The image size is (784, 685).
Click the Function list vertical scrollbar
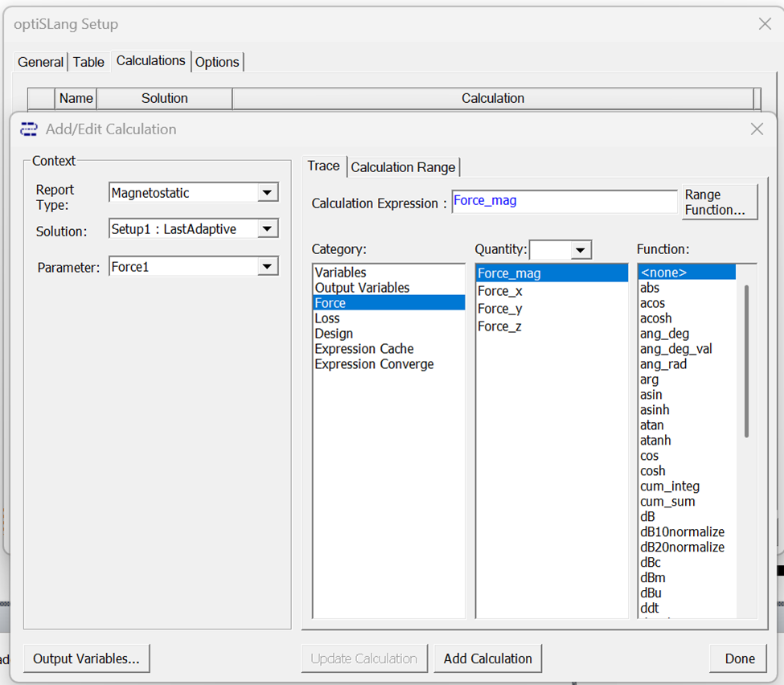pyautogui.click(x=746, y=362)
